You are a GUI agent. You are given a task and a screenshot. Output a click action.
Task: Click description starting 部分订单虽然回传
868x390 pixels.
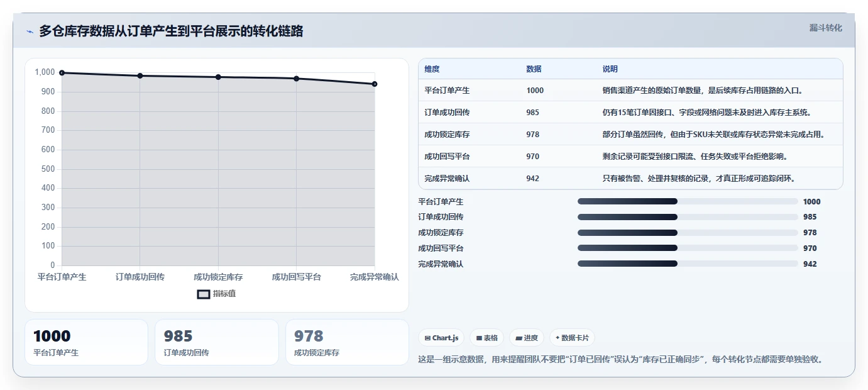(x=713, y=135)
